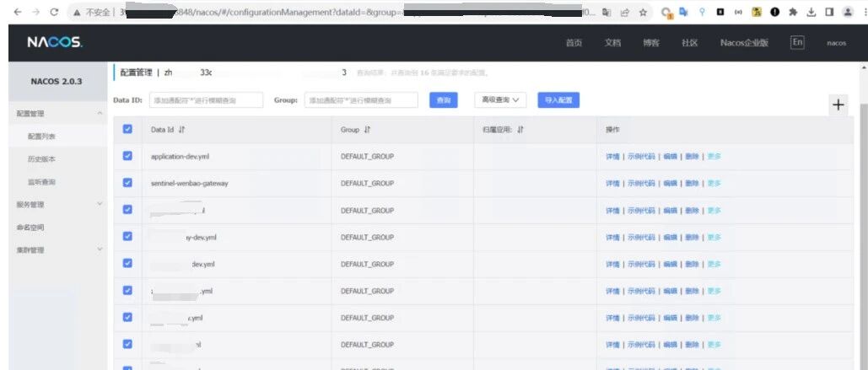Open the blue map-pin extension icon
This screenshot has height=370, width=868.
pyautogui.click(x=702, y=12)
